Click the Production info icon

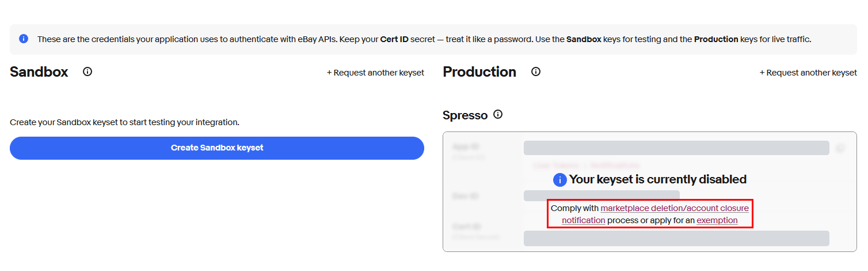(x=536, y=72)
